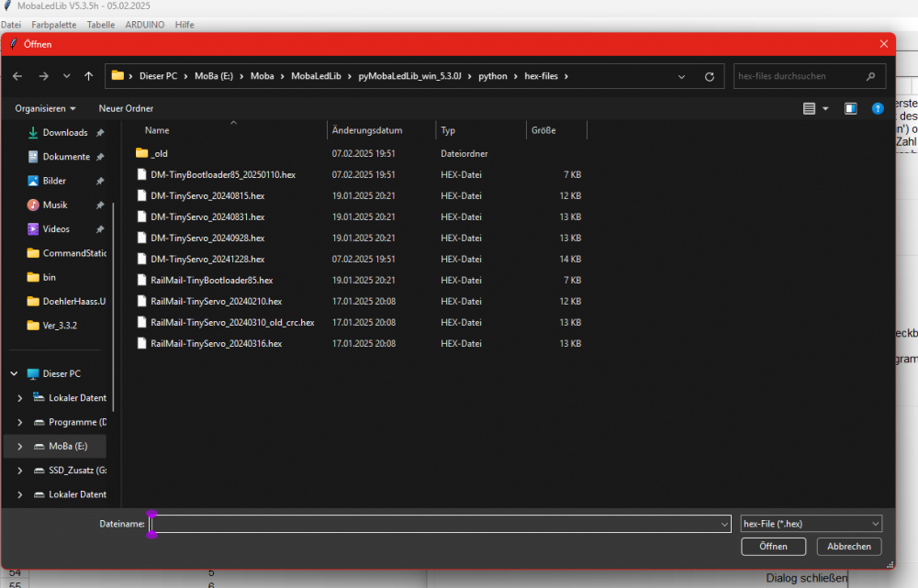This screenshot has height=588, width=918.
Task: Sort files by Änderungsdatum column
Action: point(367,130)
